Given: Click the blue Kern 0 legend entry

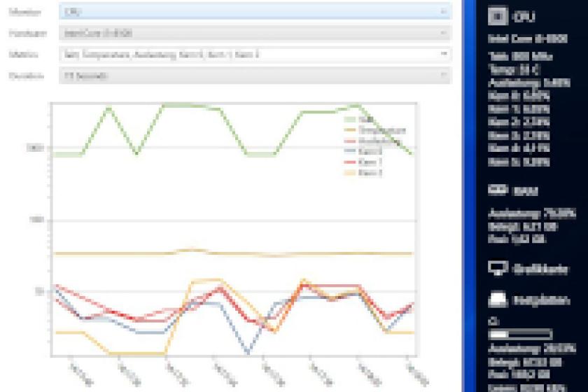Looking at the screenshot, I should coord(363,151).
